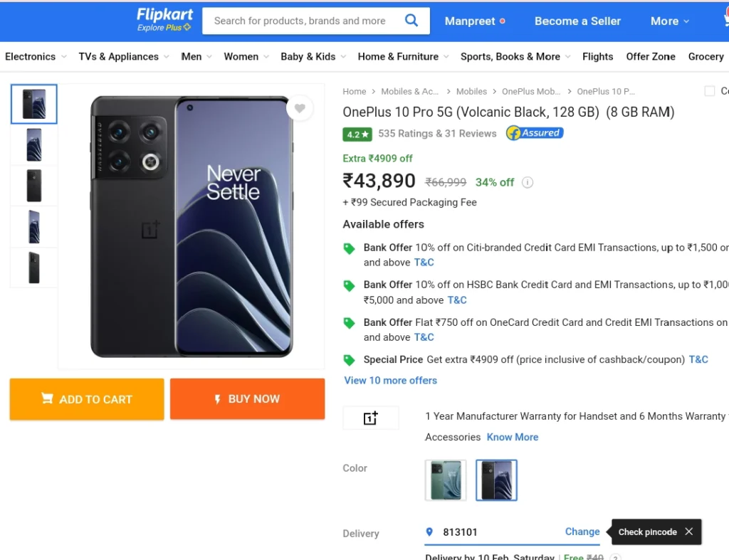Expand the Electronics category menu
The width and height of the screenshot is (729, 560).
[x=36, y=57]
